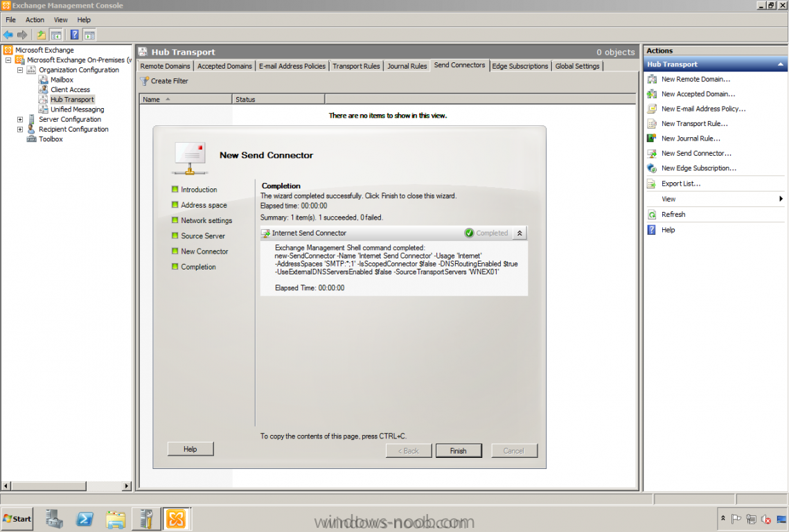Screen dimensions: 789x532
Task: Select Client Access in the tree
Action: coord(70,89)
